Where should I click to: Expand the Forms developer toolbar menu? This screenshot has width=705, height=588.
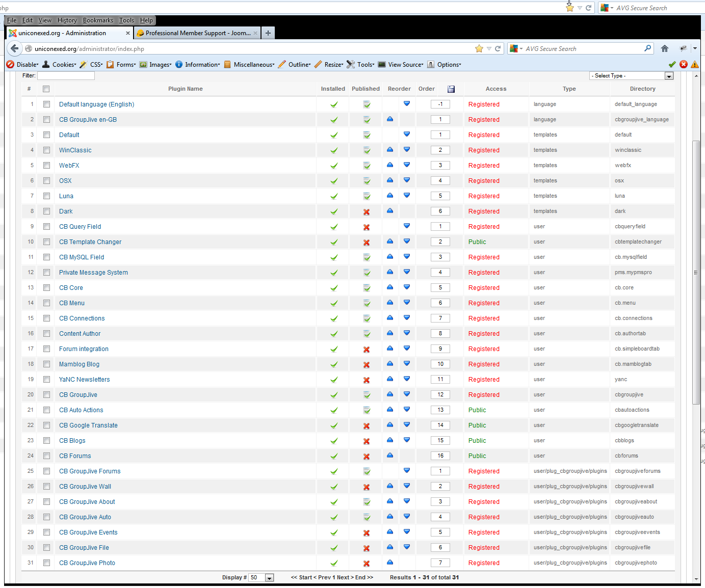pos(121,65)
